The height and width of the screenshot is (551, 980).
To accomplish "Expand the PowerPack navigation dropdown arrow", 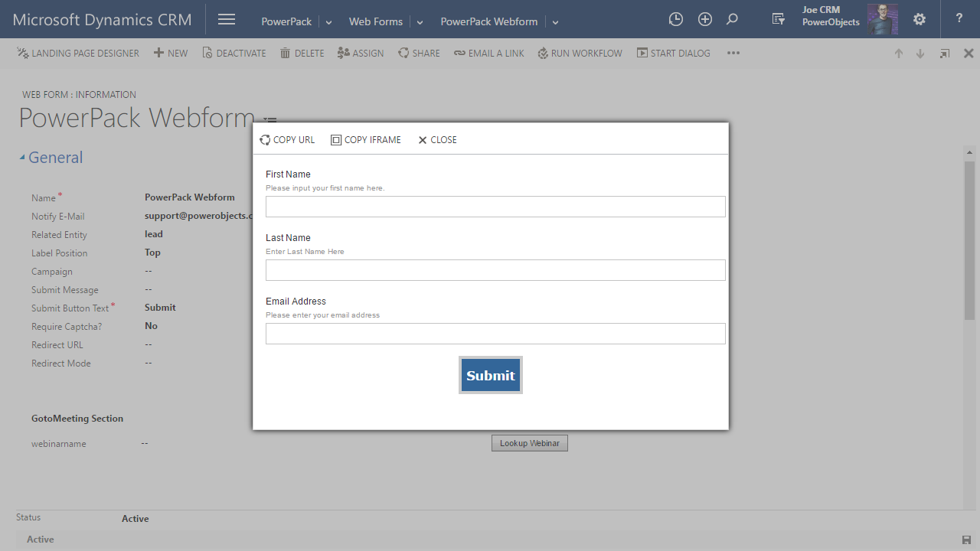I will coord(329,22).
